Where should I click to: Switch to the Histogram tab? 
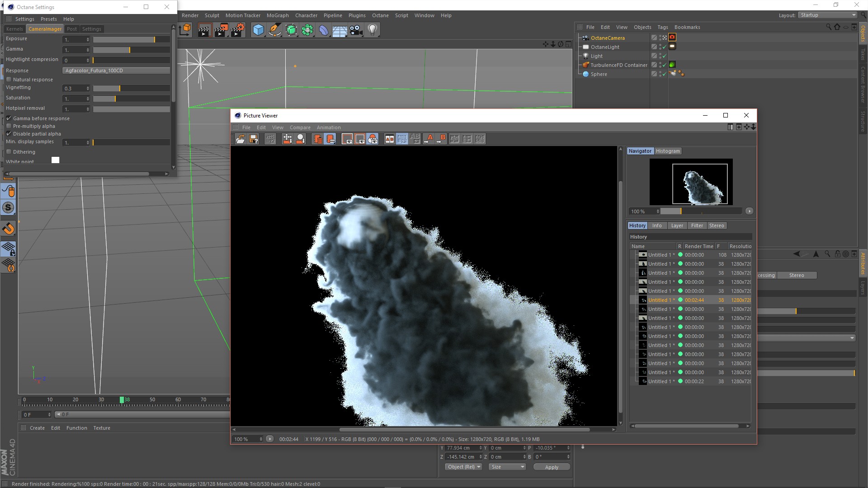click(667, 151)
